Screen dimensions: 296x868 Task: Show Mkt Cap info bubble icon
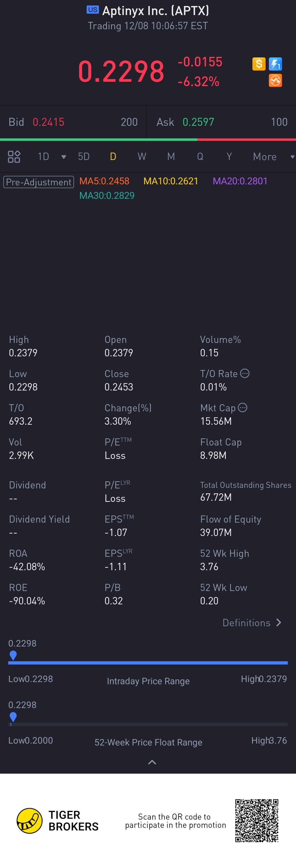pyautogui.click(x=243, y=407)
